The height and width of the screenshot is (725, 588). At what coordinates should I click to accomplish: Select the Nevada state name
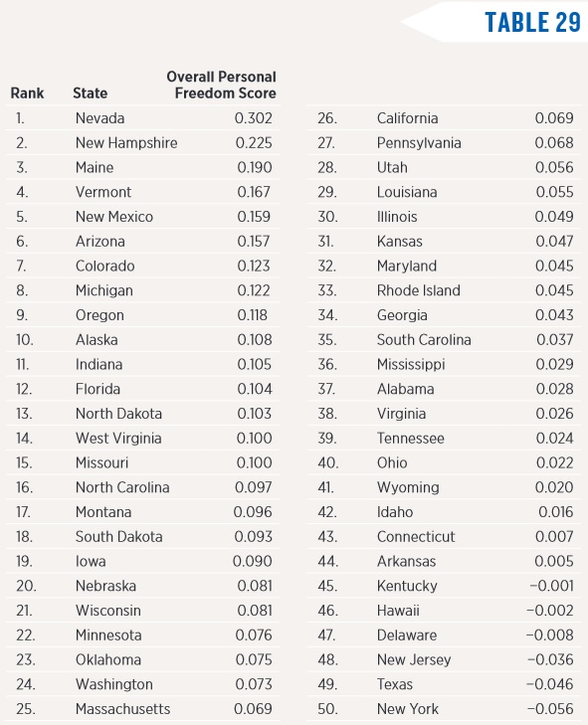point(99,118)
